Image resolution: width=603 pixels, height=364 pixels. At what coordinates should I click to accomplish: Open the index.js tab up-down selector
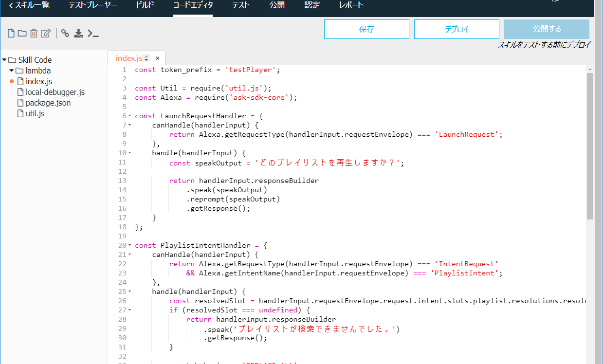point(146,58)
